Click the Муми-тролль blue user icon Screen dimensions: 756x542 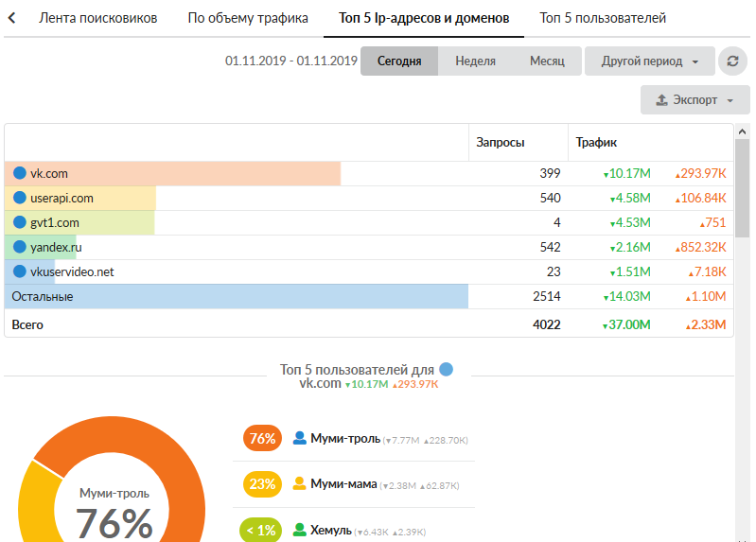(300, 439)
